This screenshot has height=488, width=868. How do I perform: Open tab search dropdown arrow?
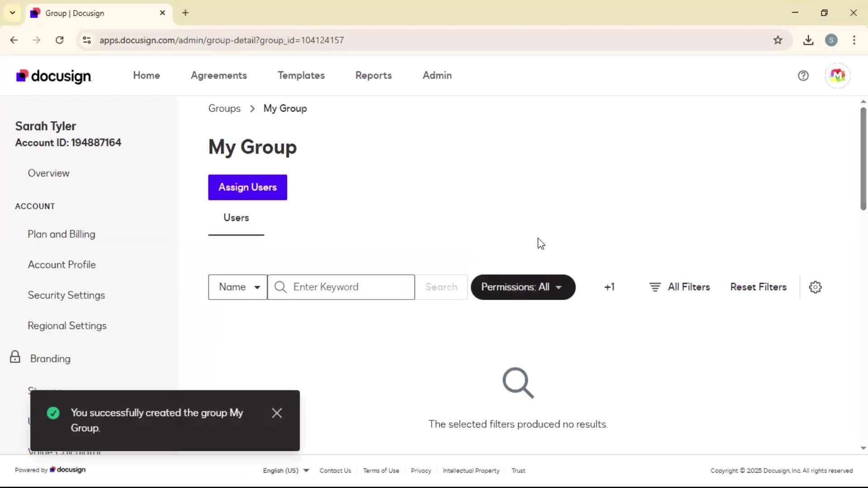(x=13, y=13)
